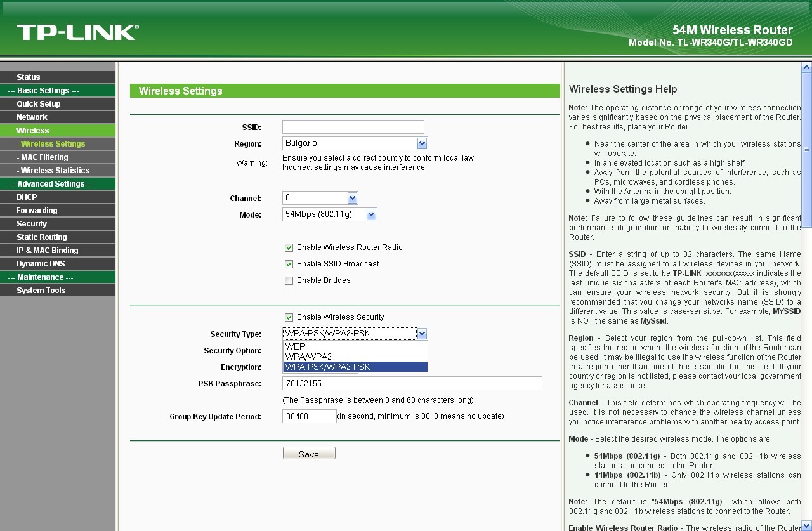812x531 pixels.
Task: Open the Channel dropdown set to 6
Action: [x=320, y=198]
